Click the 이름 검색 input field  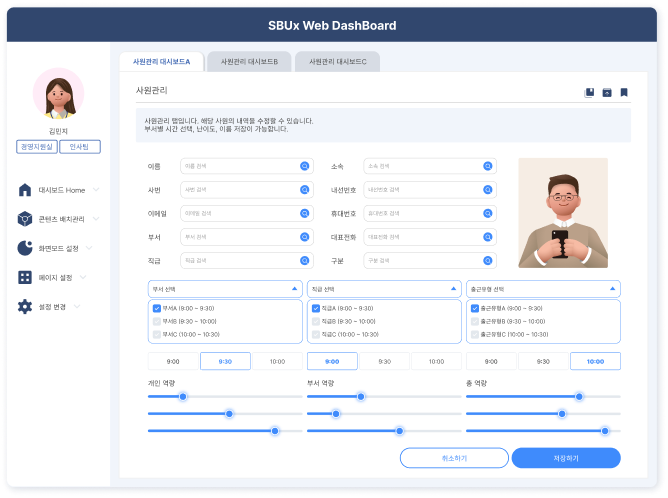coord(247,166)
